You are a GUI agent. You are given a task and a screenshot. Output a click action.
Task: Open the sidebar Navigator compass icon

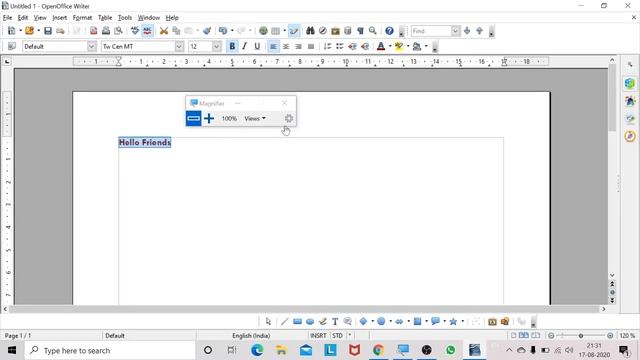pyautogui.click(x=630, y=136)
